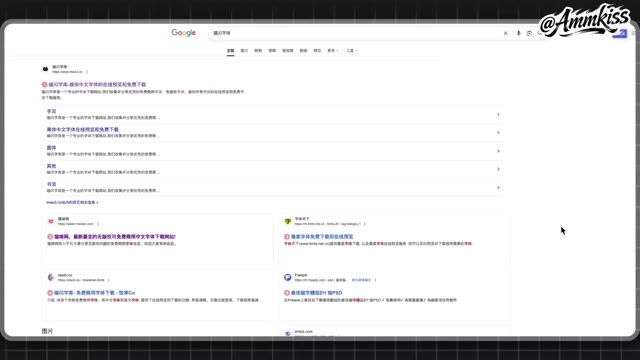Viewport: 640px width, 360px height.
Task: Click inside the Google search input field
Action: (355, 33)
